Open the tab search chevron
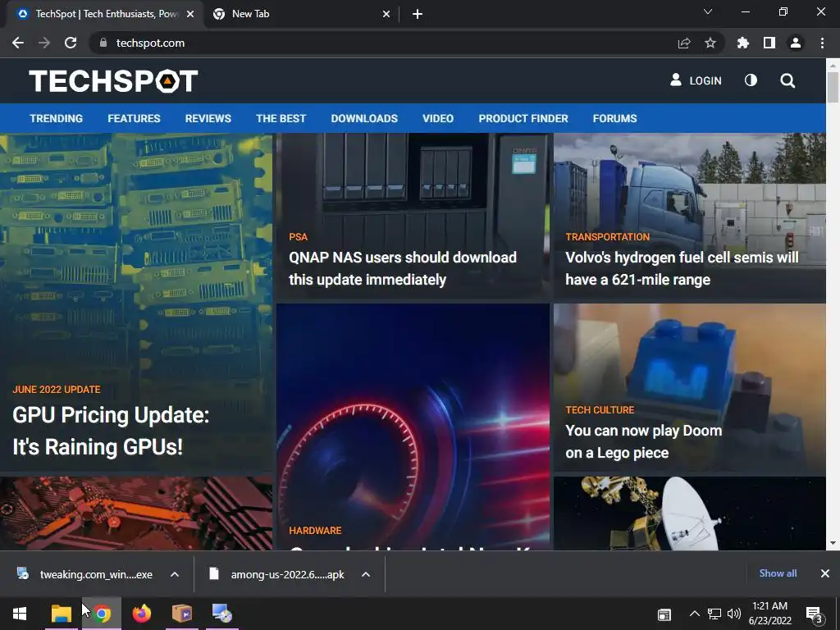Screen dimensions: 840x630 tap(708, 11)
